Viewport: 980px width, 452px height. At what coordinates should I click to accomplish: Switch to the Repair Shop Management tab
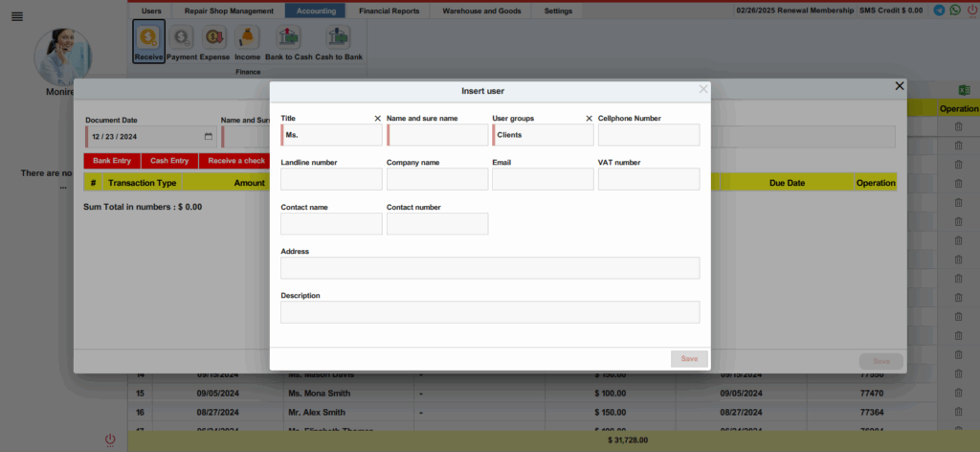pos(229,11)
